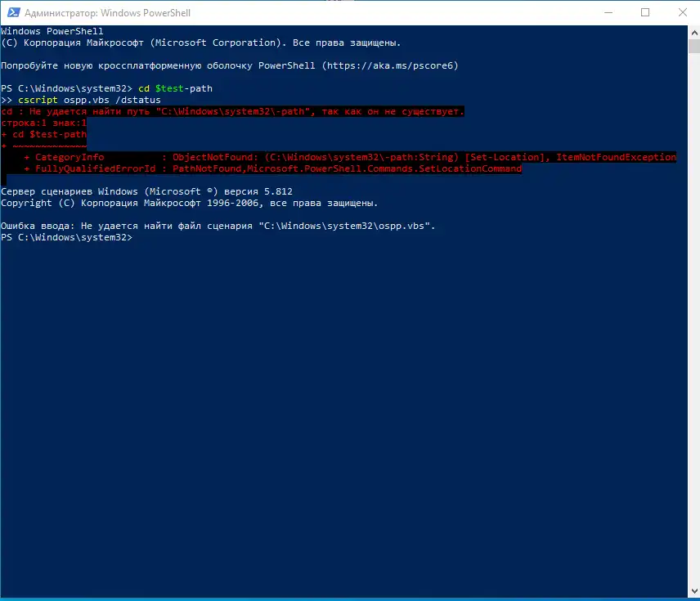Click the vertical scrollbar thumb

[x=693, y=47]
